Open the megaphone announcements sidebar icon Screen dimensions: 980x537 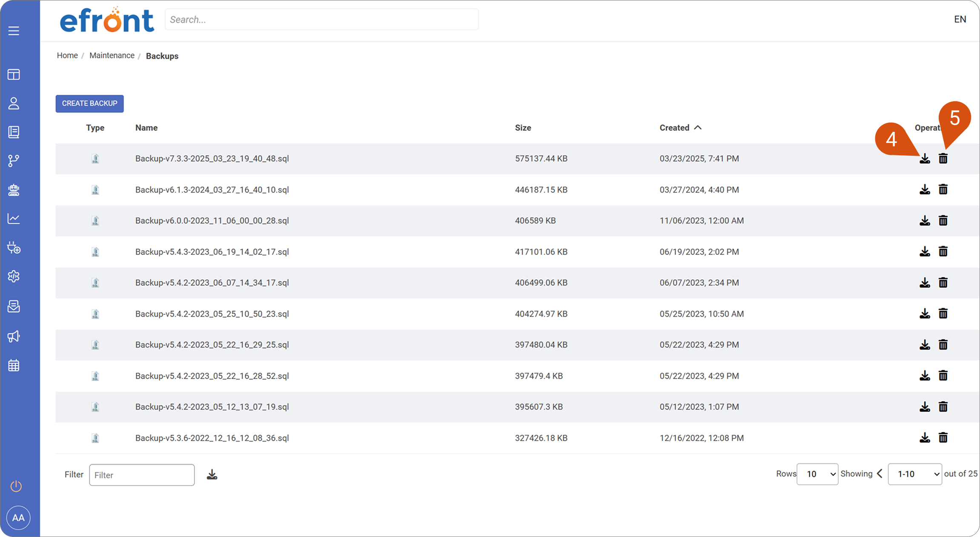[x=14, y=336]
